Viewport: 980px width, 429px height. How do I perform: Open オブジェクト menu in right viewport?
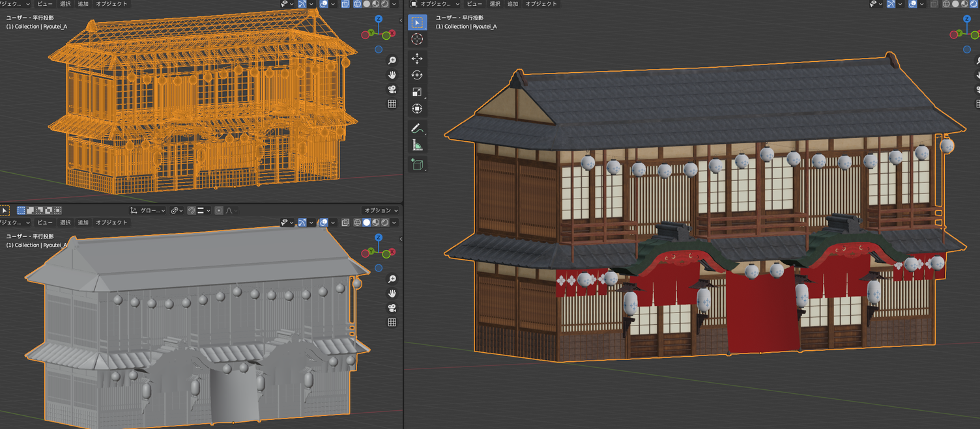click(x=541, y=4)
